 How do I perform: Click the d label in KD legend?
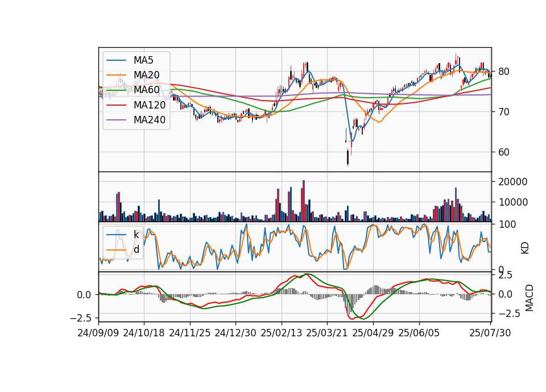136,249
